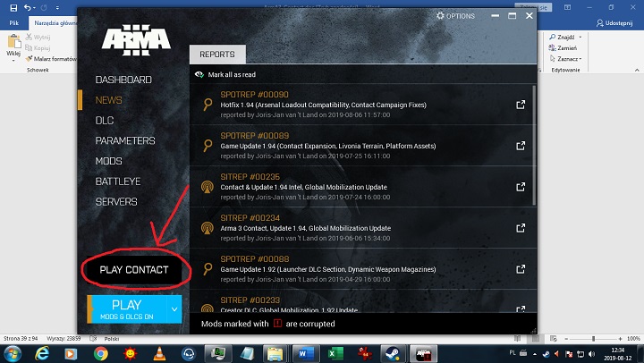
Task: Click magnifier icon beside SPOTREP #00089
Action: pyautogui.click(x=208, y=146)
